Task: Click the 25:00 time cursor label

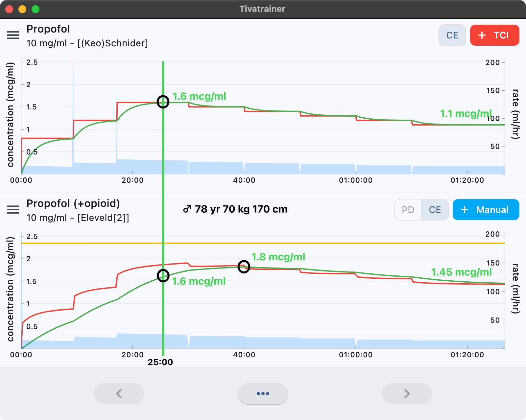Action: click(x=160, y=362)
